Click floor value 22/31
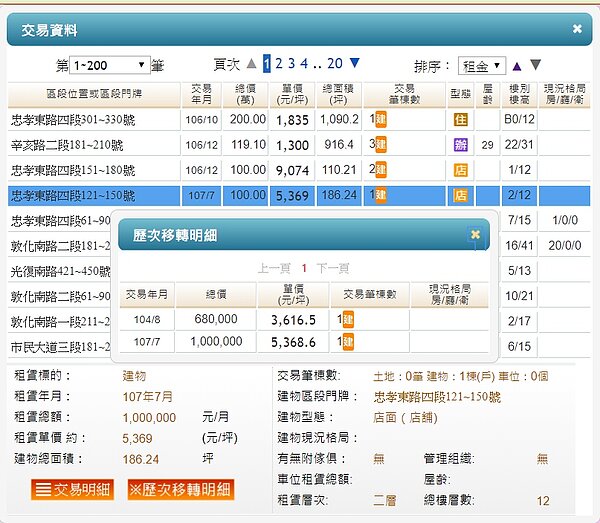The image size is (600, 523). pos(519,145)
